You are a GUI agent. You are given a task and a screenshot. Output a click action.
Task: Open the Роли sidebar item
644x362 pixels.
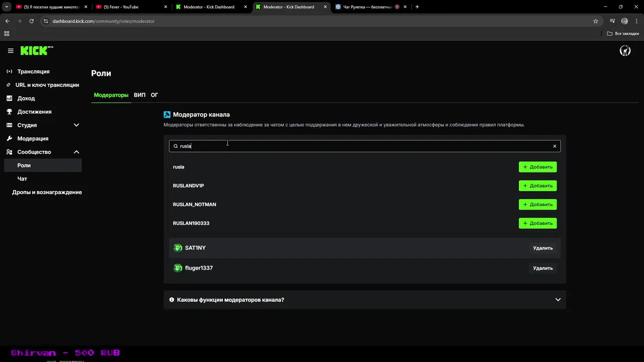point(43,165)
